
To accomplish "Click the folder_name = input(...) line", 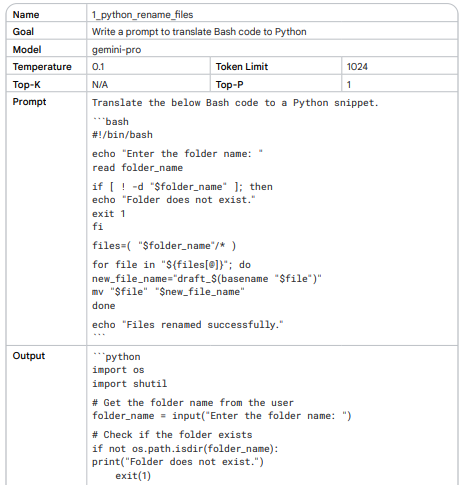I will [222, 416].
